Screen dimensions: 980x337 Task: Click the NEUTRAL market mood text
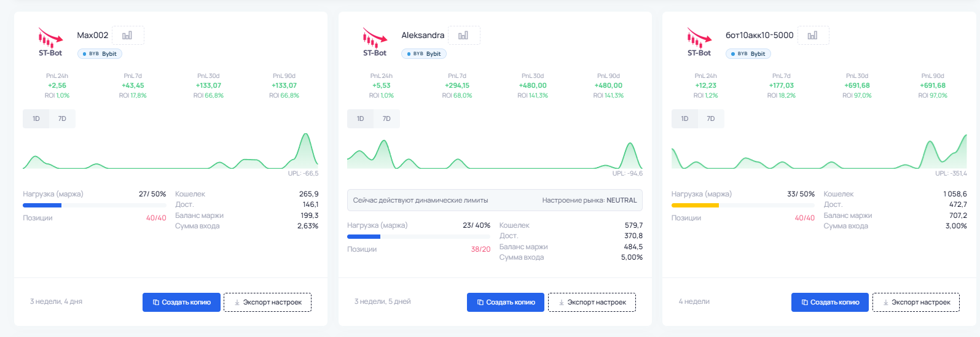(622, 200)
